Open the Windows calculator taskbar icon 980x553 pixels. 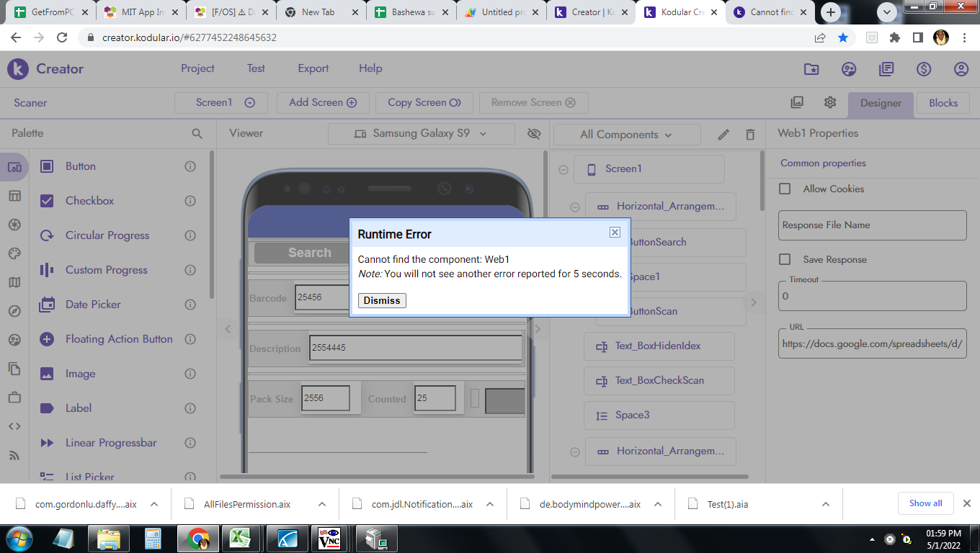point(152,539)
